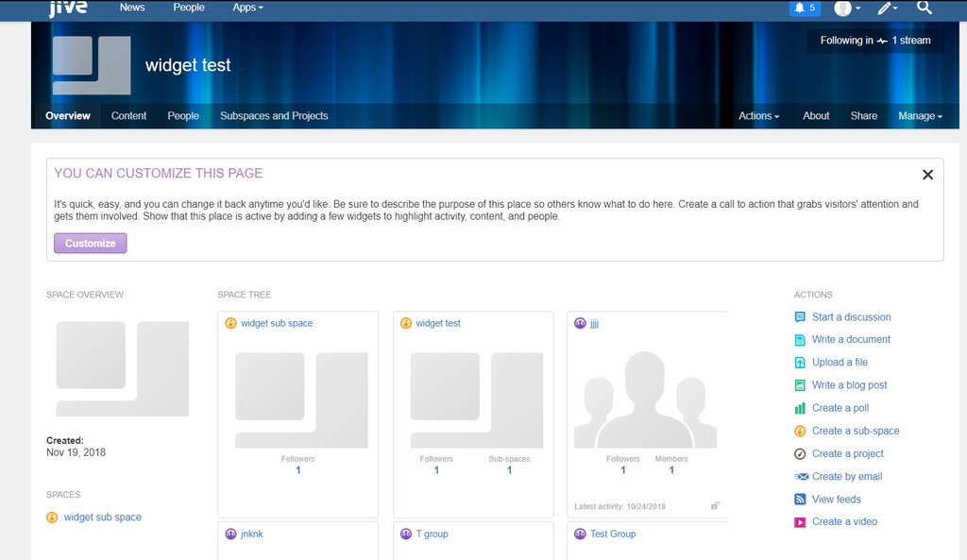Expand the Manage dropdown

(x=920, y=116)
